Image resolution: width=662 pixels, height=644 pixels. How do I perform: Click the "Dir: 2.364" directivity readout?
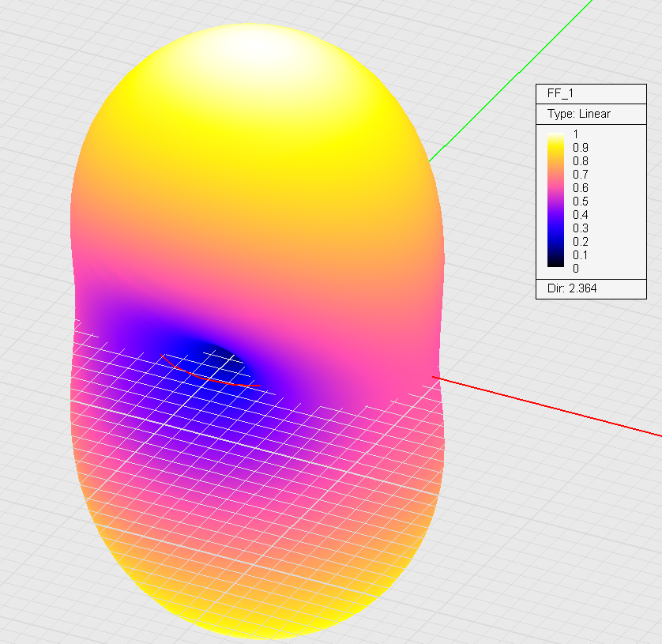[x=572, y=288]
